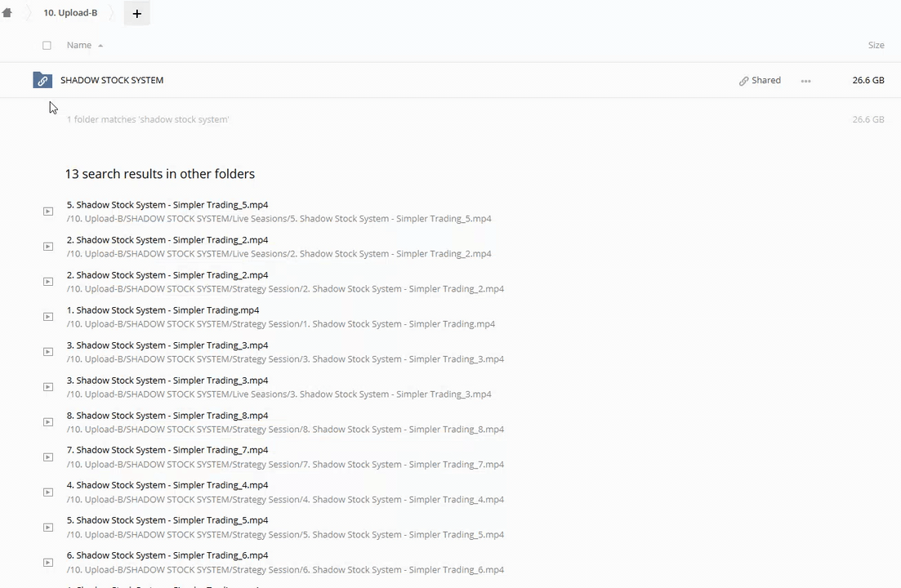901x588 pixels.
Task: Sort by the Size column header
Action: coord(876,45)
